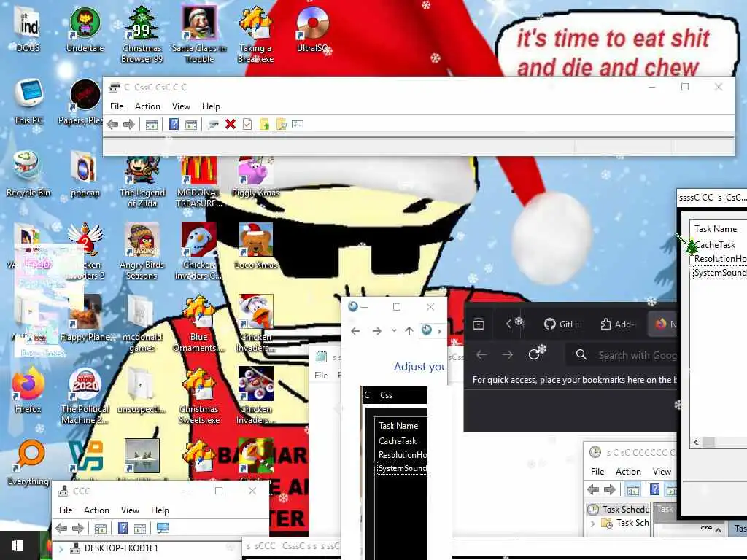Viewport: 747px width, 560px height.
Task: Open the DOCS desktop icon
Action: [28, 29]
